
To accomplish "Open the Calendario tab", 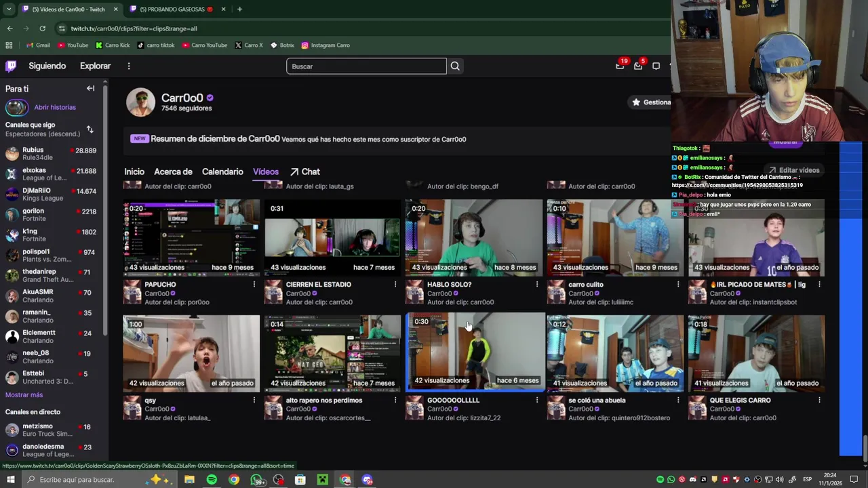I will [222, 172].
